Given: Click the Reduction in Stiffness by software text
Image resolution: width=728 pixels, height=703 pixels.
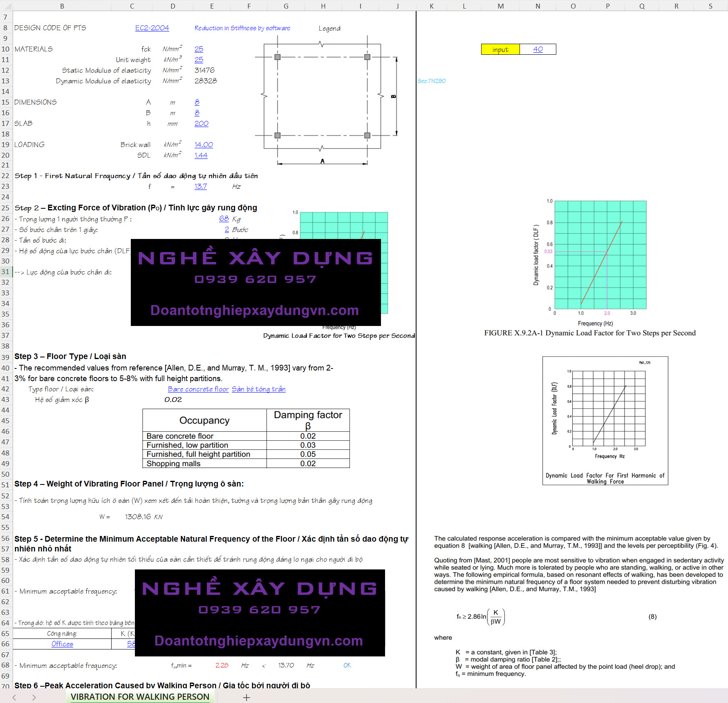Looking at the screenshot, I should [x=242, y=28].
